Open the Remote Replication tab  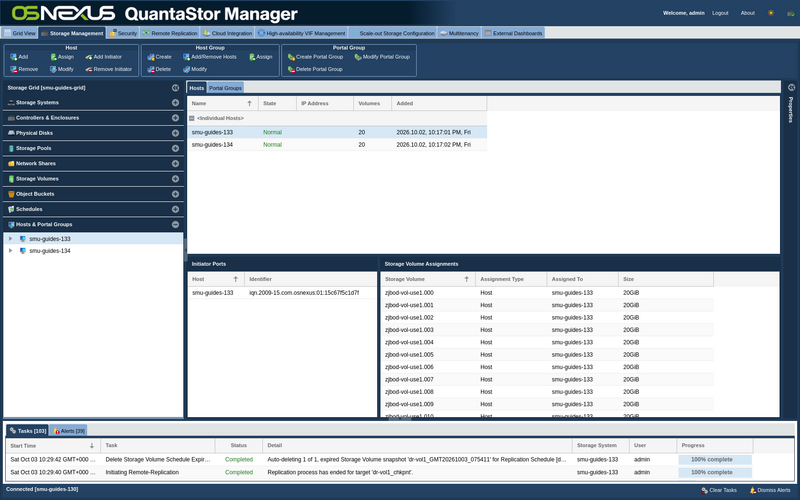[170, 33]
